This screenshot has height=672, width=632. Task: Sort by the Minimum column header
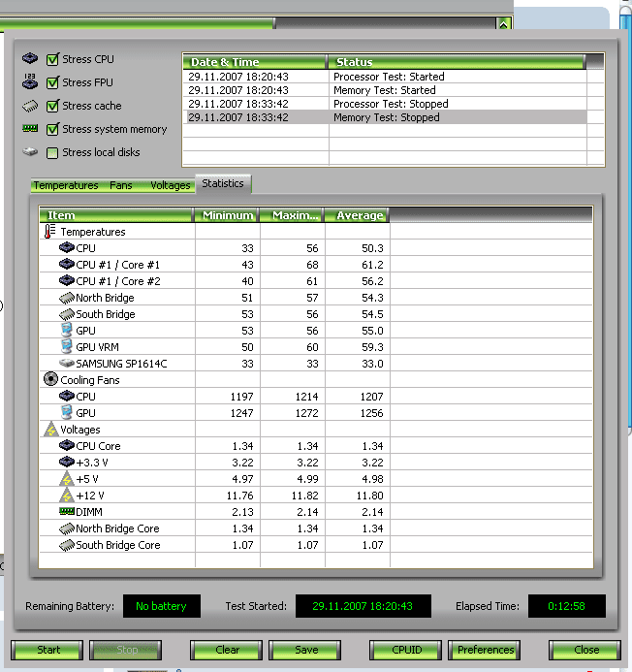pos(227,215)
